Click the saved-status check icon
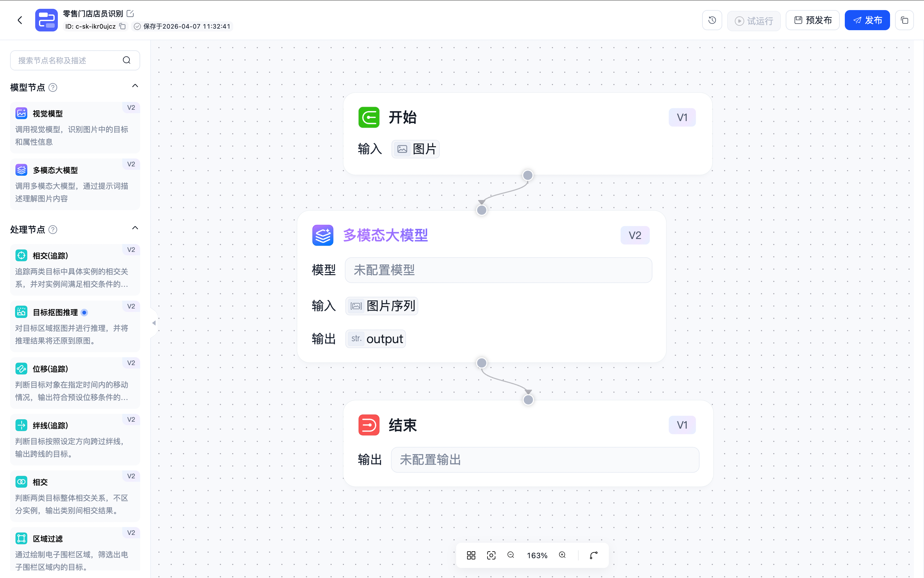Image resolution: width=924 pixels, height=578 pixels. click(x=137, y=26)
